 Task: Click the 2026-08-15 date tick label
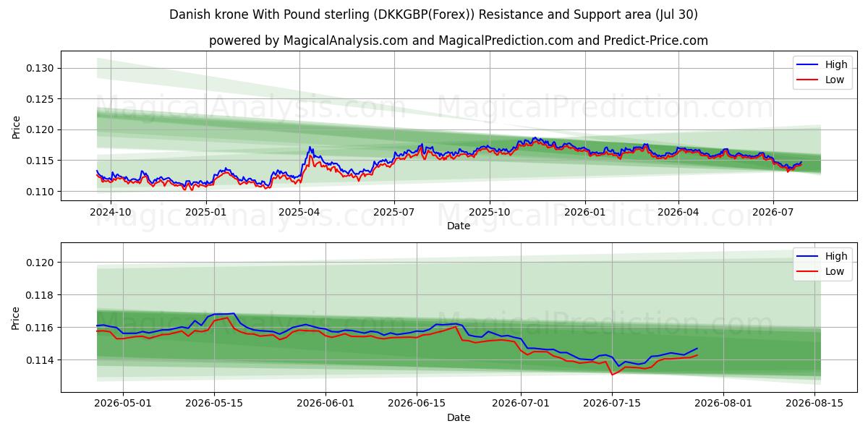click(x=814, y=404)
